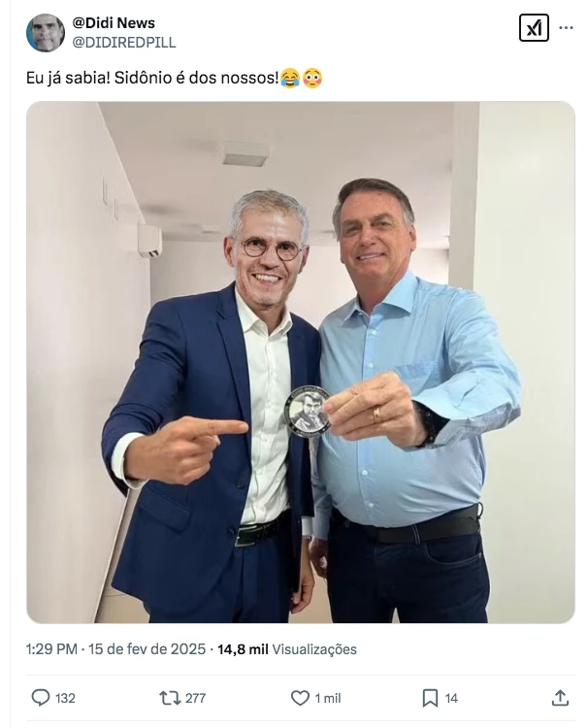Click the share upload arrow icon

(560, 698)
